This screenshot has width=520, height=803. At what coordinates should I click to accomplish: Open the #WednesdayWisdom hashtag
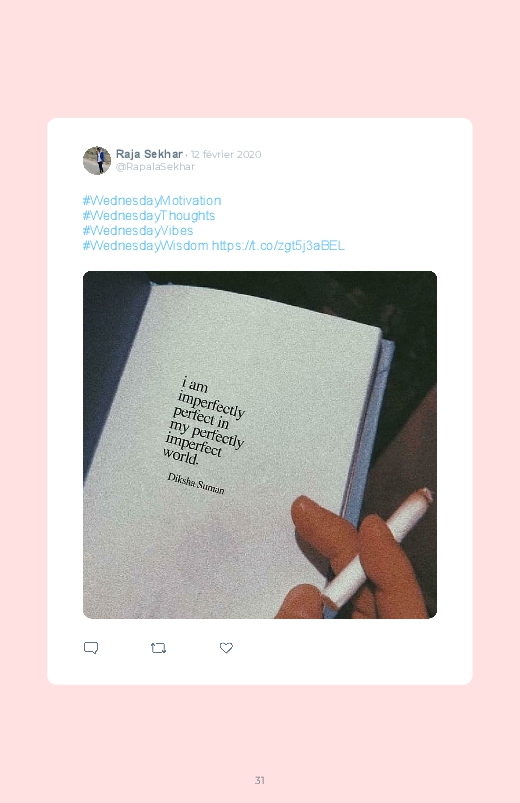point(145,245)
